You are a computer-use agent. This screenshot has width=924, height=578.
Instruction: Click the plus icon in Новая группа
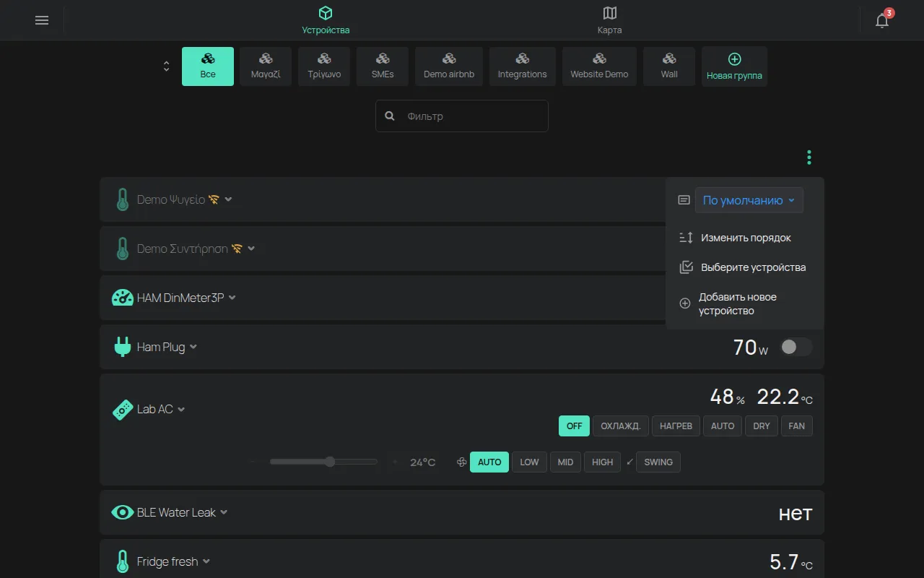point(734,59)
